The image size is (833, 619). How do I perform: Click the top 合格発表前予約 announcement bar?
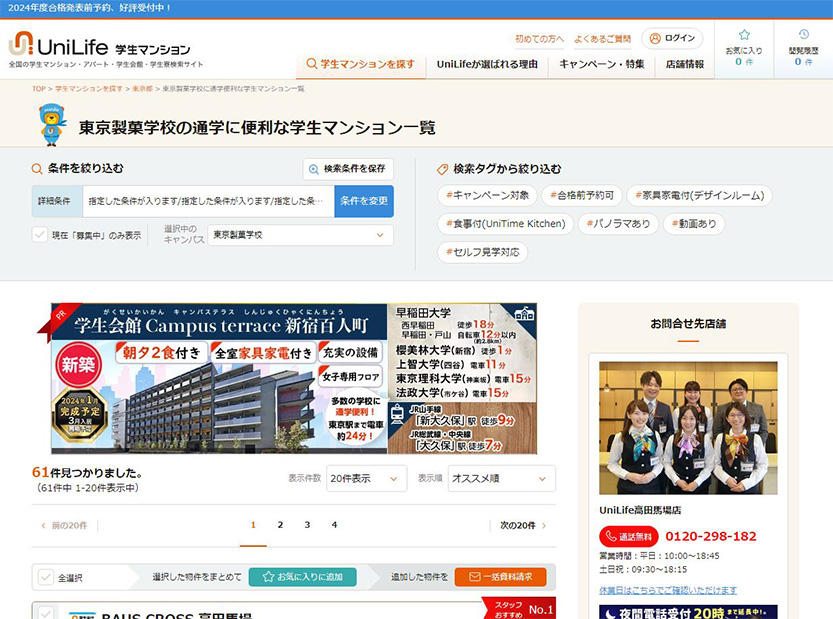click(416, 9)
